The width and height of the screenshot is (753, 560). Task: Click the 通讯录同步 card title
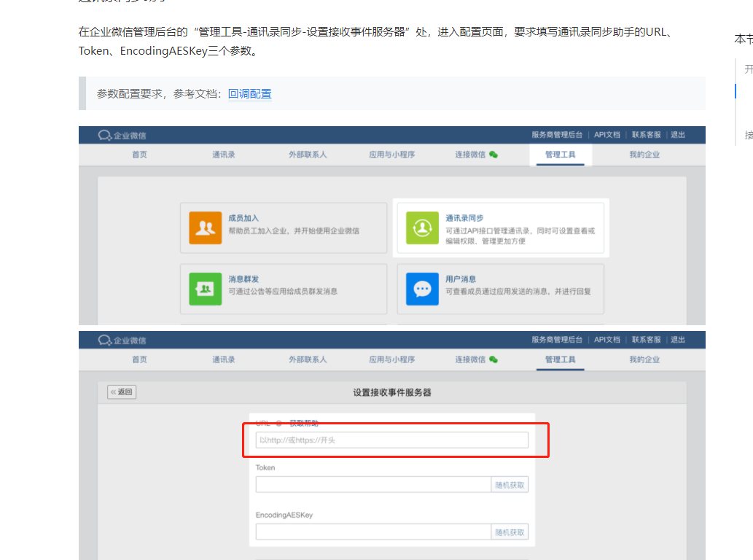click(464, 218)
